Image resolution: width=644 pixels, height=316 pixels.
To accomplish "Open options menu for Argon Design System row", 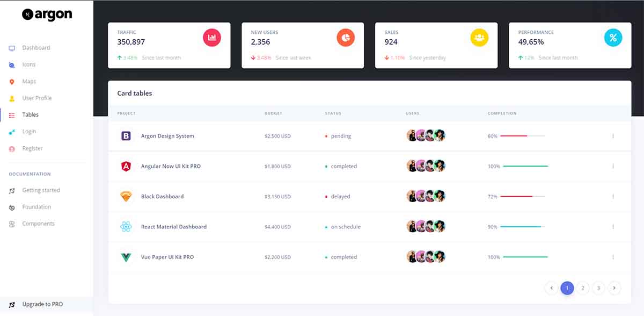I will click(x=613, y=136).
